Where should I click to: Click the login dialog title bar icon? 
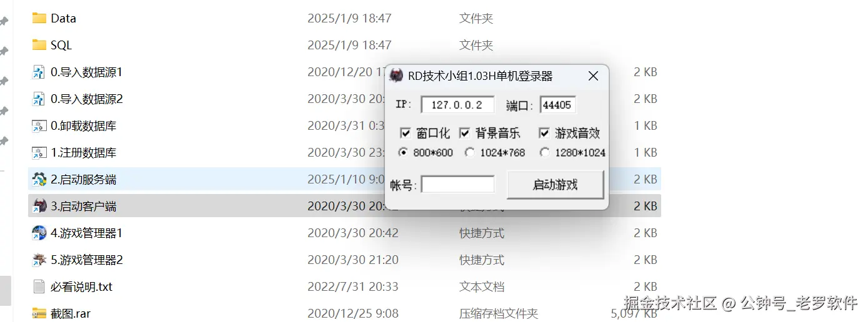tap(396, 76)
